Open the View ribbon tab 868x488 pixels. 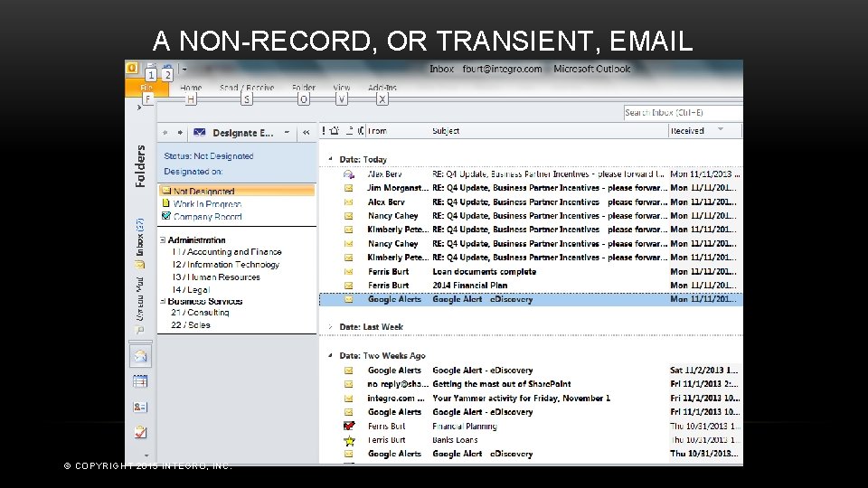[342, 88]
